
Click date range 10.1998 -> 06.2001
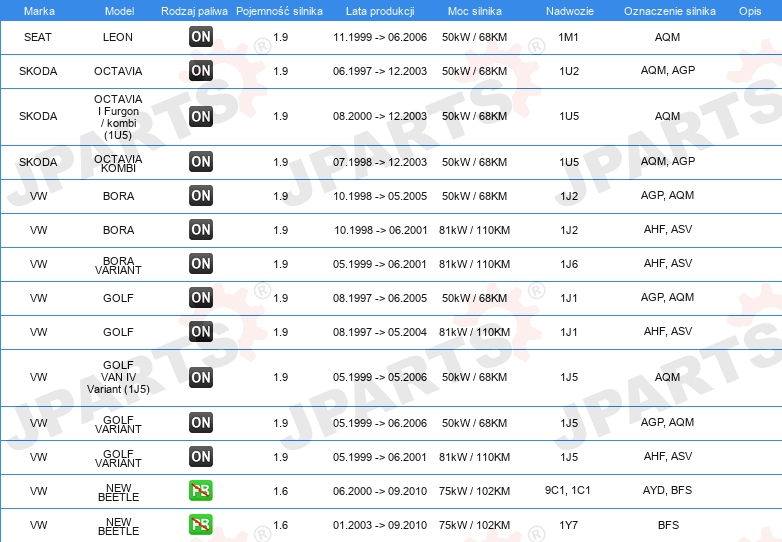[381, 230]
